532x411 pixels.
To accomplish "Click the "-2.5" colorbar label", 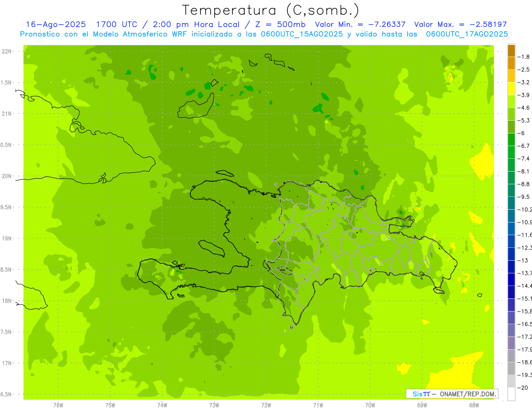I will click(524, 70).
